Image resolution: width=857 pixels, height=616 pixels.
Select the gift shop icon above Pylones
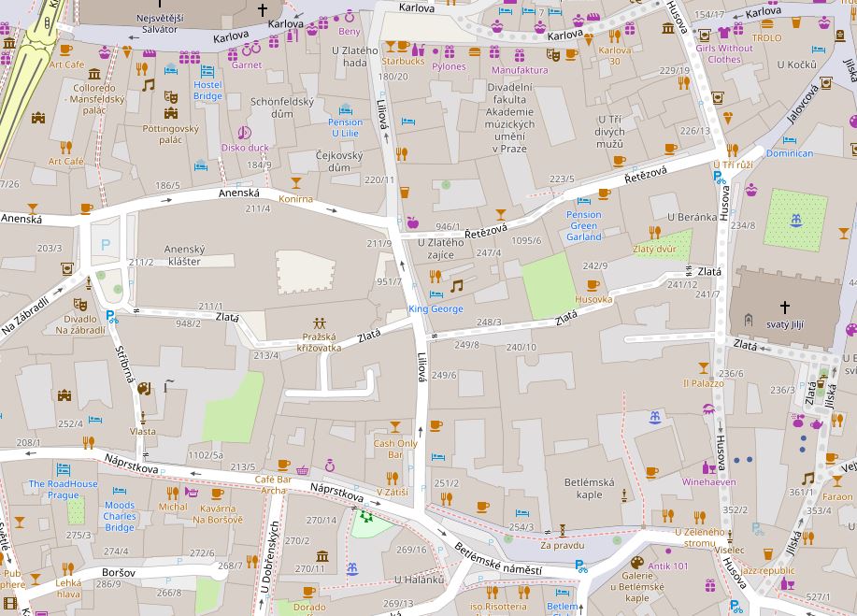[450, 52]
